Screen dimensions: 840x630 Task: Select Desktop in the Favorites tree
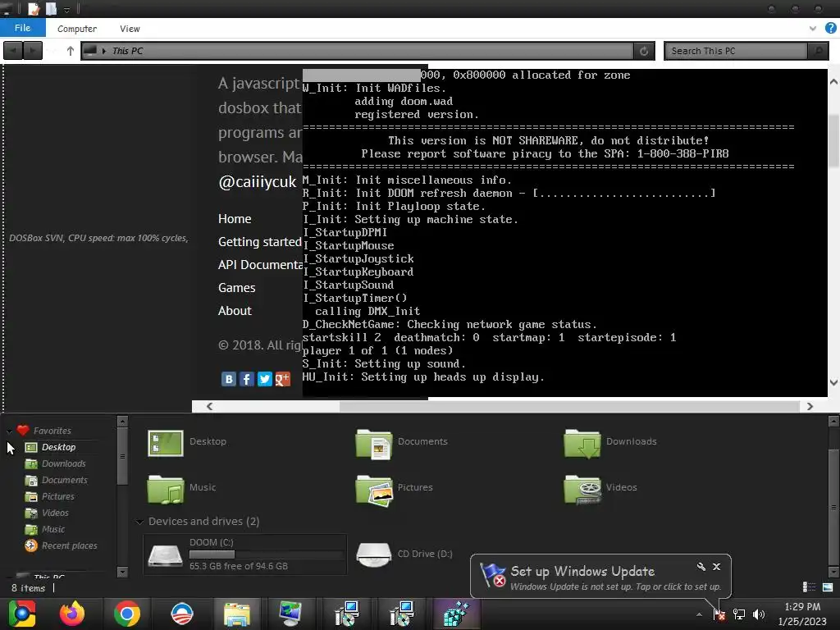point(58,447)
